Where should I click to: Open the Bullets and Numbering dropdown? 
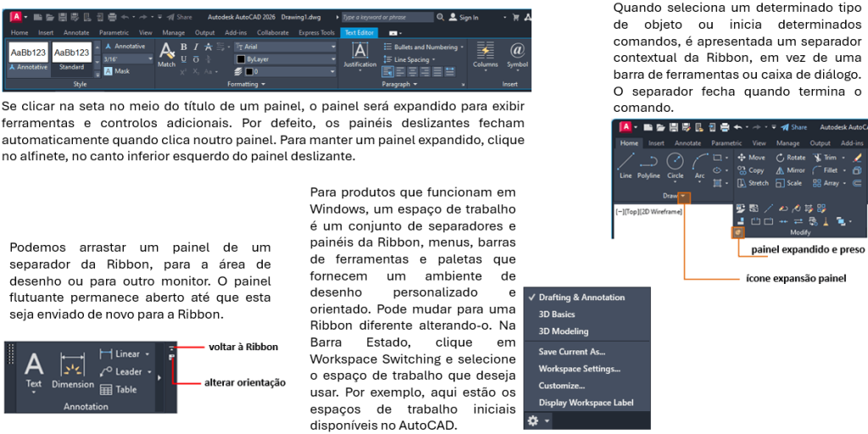click(424, 47)
